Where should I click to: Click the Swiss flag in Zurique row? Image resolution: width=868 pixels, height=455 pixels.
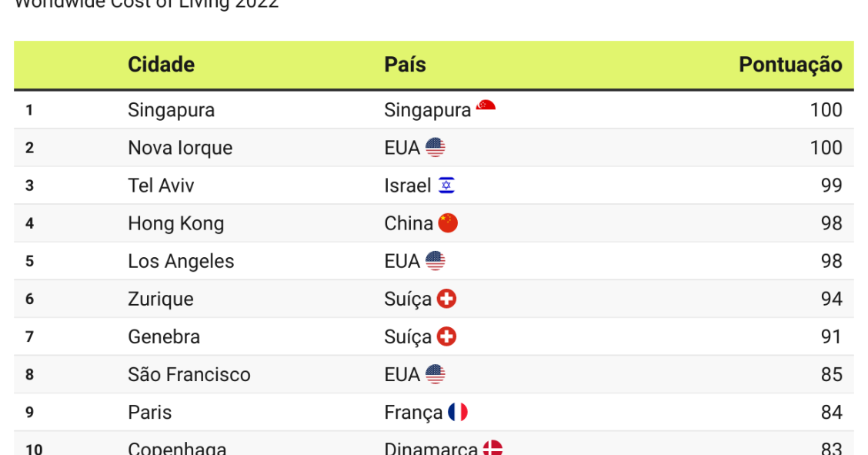click(446, 299)
